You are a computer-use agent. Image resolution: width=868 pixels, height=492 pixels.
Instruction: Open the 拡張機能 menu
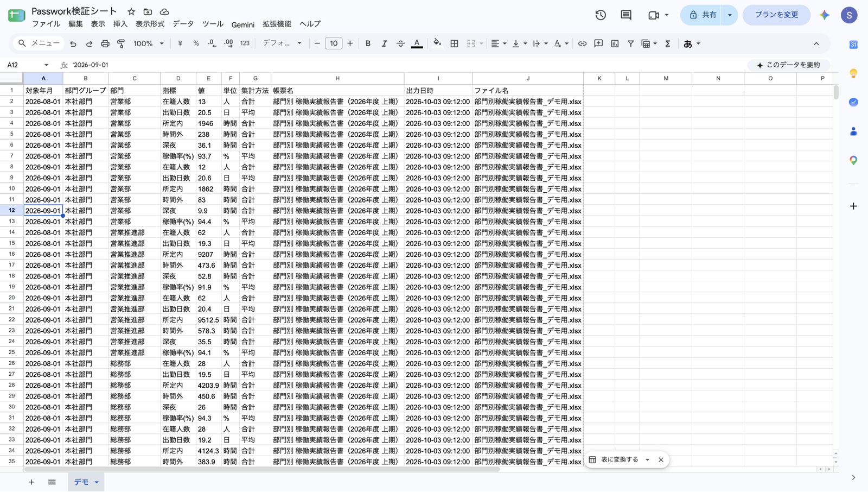point(277,24)
